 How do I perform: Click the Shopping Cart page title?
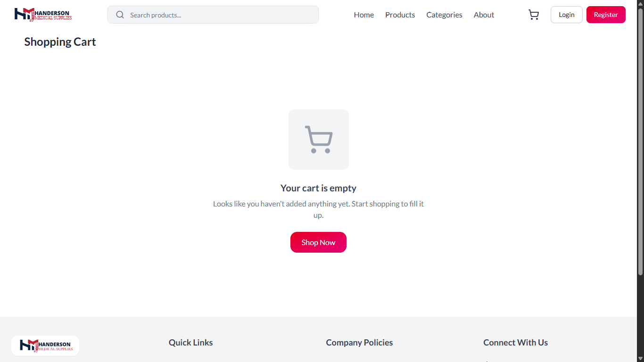[x=60, y=42]
